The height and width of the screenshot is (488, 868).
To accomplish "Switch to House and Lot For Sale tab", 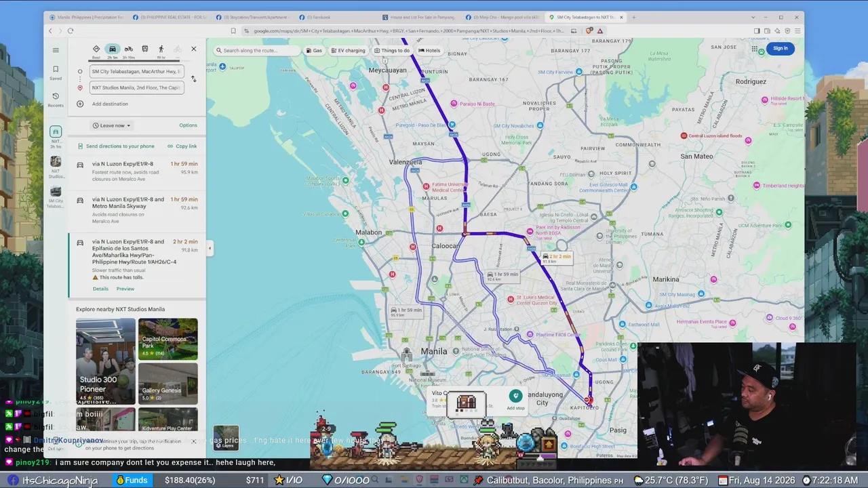I will (x=419, y=17).
